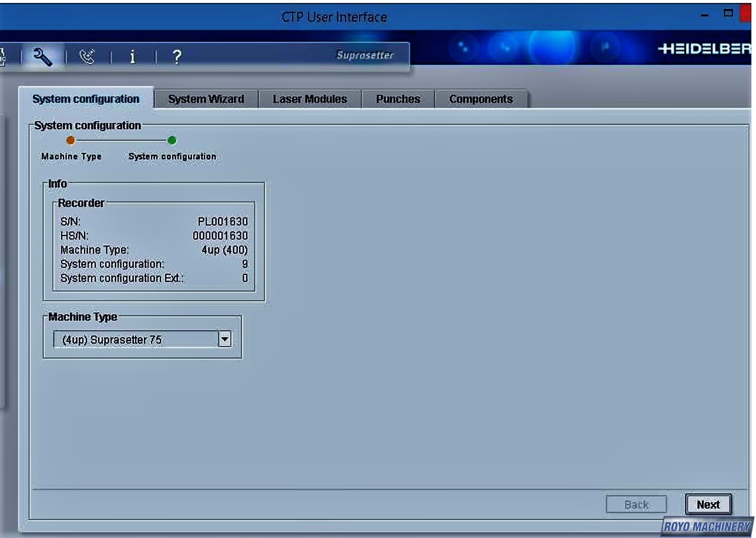The width and height of the screenshot is (756, 538).
Task: Switch to the Components tab
Action: point(481,99)
